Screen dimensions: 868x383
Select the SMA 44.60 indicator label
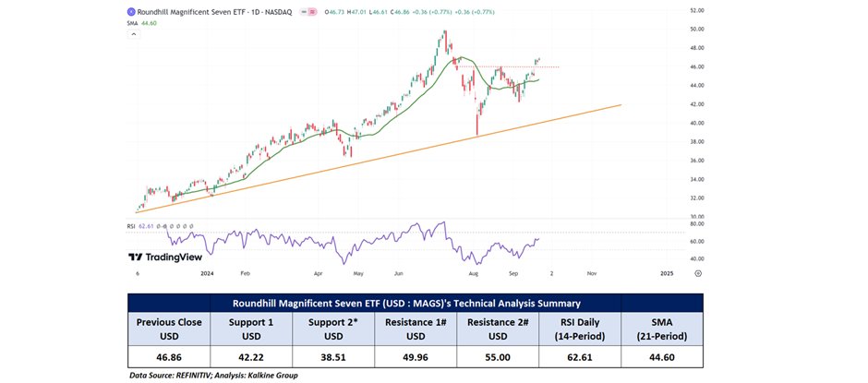tap(140, 23)
